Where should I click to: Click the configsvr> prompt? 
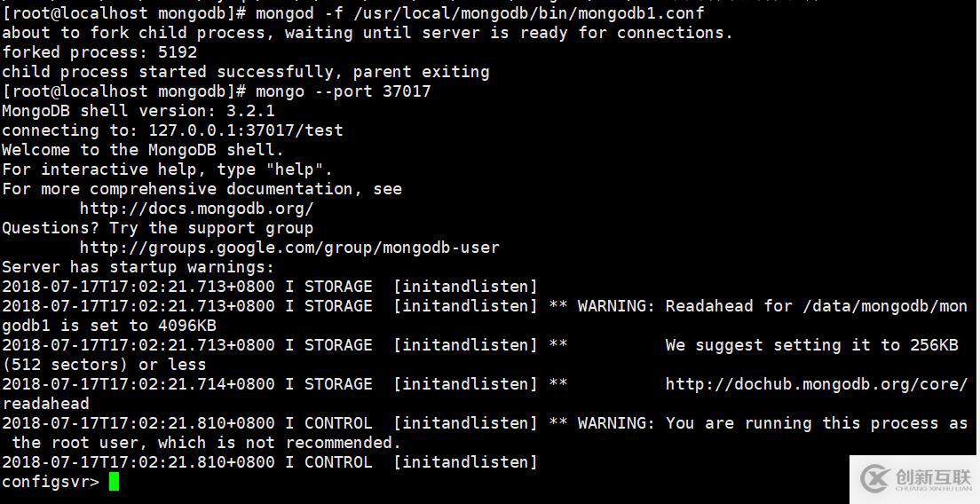[x=50, y=482]
